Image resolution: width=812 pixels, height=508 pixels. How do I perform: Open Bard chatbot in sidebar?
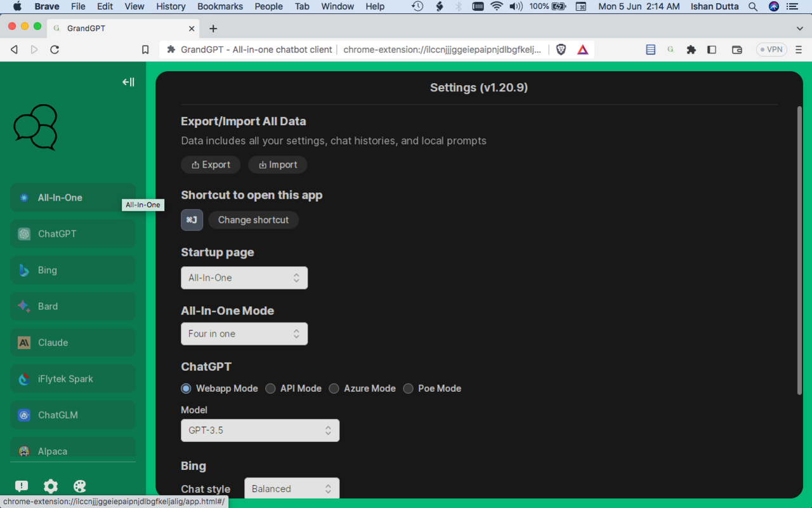pos(73,306)
